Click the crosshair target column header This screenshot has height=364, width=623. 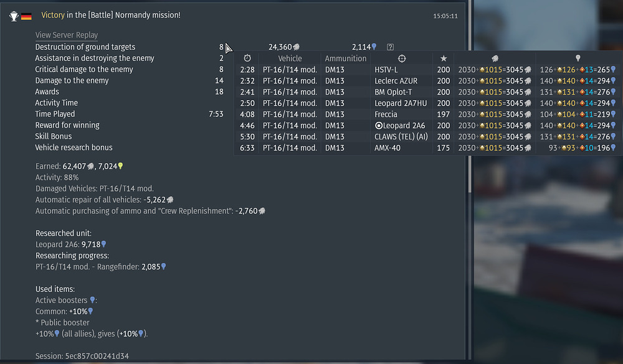(402, 58)
